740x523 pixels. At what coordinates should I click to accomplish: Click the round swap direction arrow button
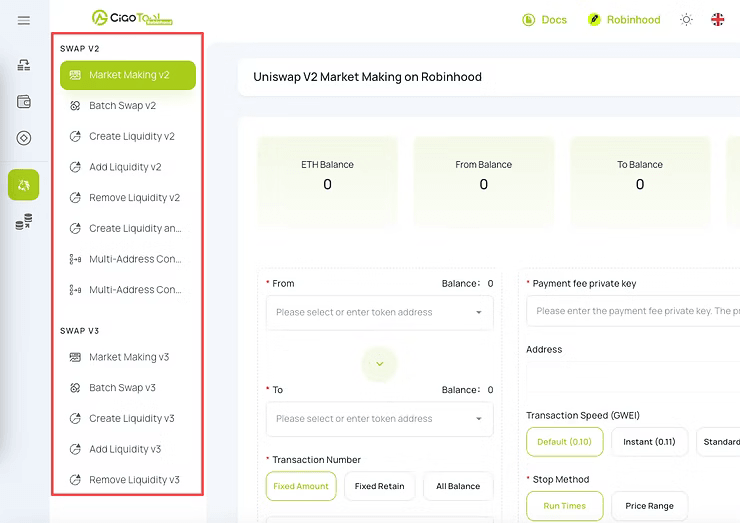pos(379,364)
